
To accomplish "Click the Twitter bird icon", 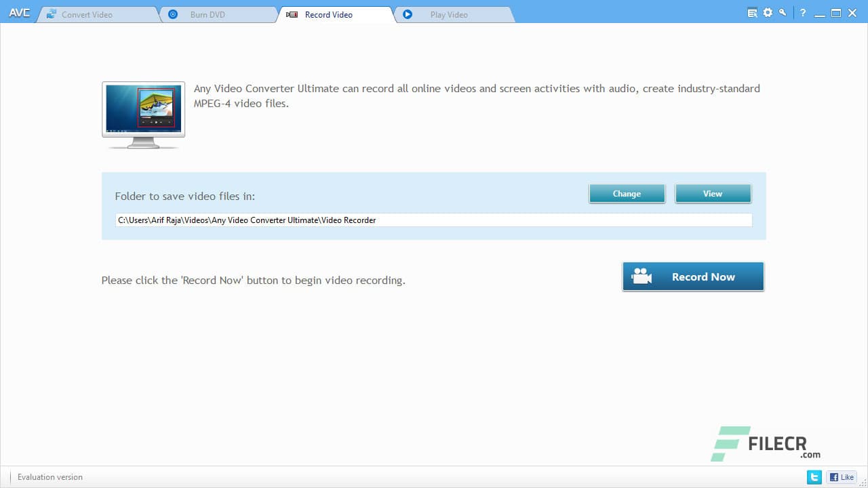I will pos(814,476).
